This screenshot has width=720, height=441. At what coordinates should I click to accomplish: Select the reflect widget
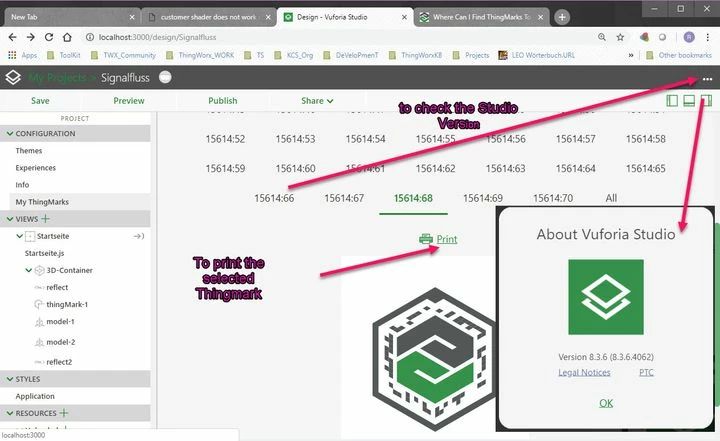pos(57,287)
